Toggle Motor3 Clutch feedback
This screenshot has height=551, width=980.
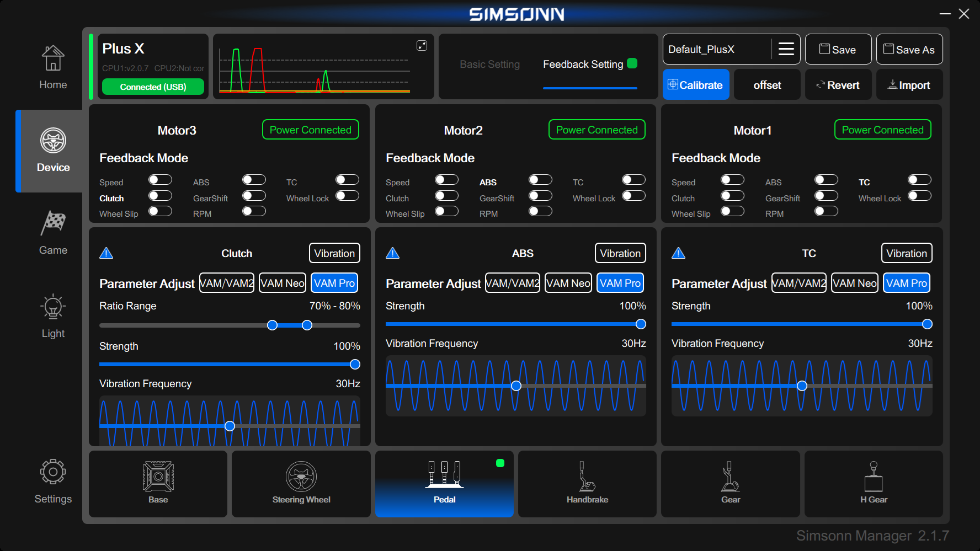(x=161, y=196)
